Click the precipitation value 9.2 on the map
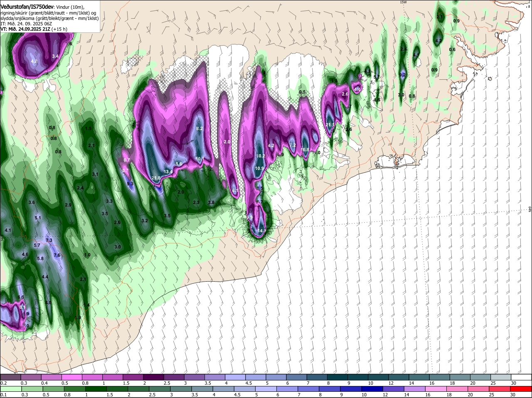This screenshot has height=398, width=532. 402,75
